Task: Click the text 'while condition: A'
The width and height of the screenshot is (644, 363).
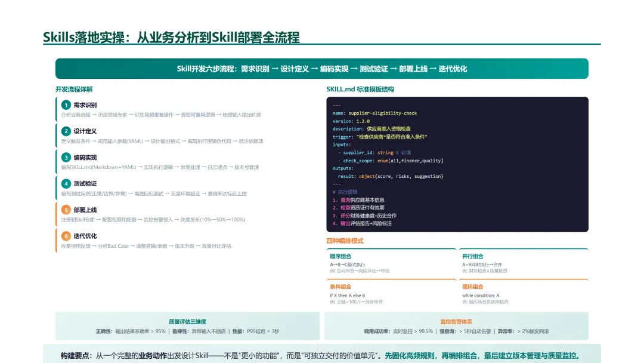Action: point(481,296)
